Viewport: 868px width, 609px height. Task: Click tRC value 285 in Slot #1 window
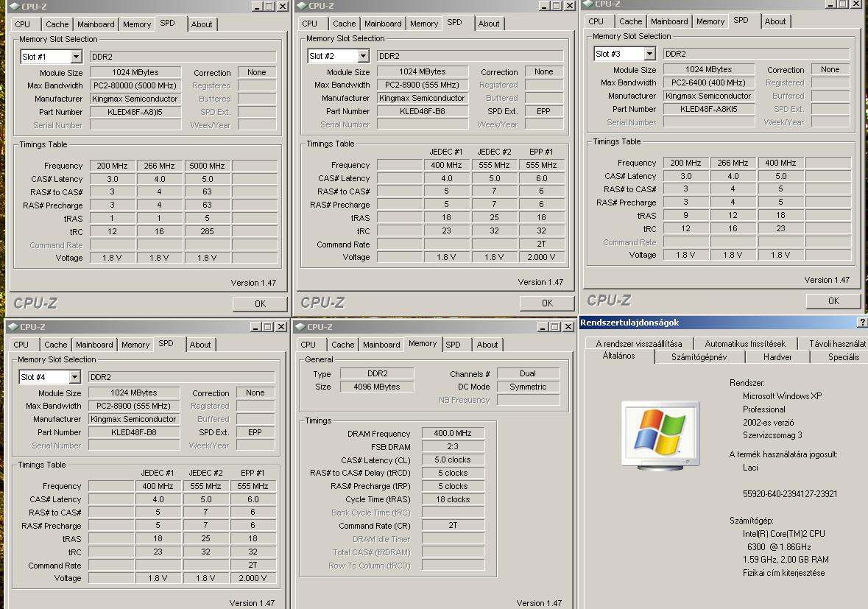pos(207,231)
